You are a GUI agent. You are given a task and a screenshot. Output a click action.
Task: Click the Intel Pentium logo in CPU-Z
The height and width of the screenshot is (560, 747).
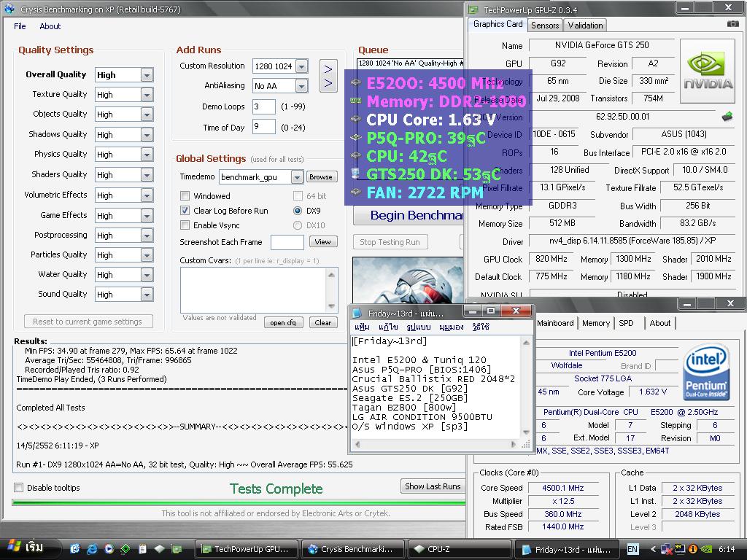tap(706, 374)
